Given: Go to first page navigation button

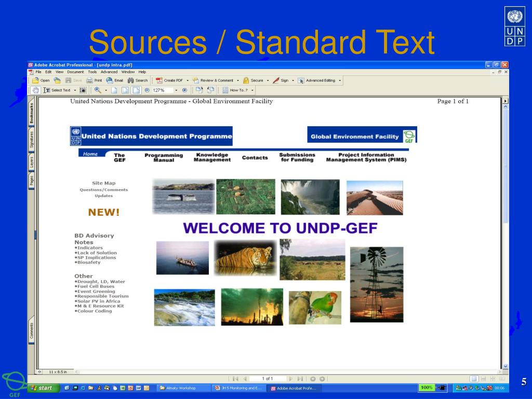Looking at the screenshot, I should tap(235, 379).
